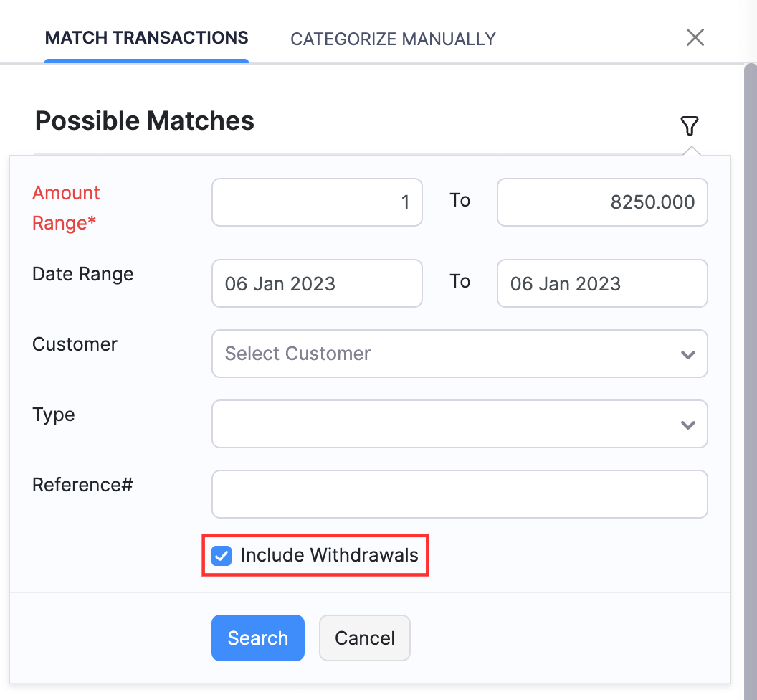Close the dialog with the X icon

[x=695, y=37]
